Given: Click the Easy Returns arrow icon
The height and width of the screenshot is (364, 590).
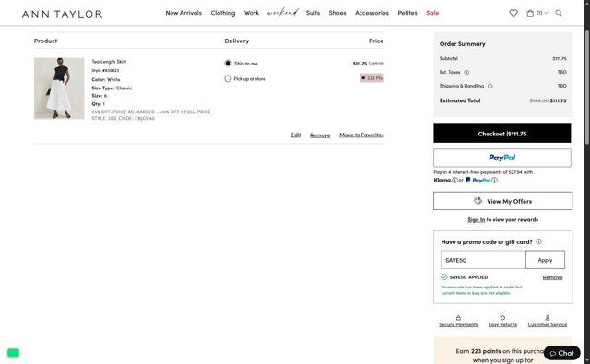Looking at the screenshot, I should [x=502, y=318].
